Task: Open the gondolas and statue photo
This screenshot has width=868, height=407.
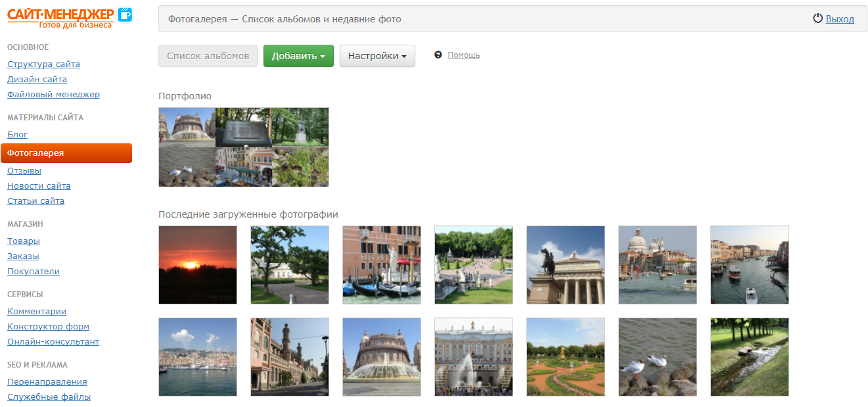Action: coord(382,265)
